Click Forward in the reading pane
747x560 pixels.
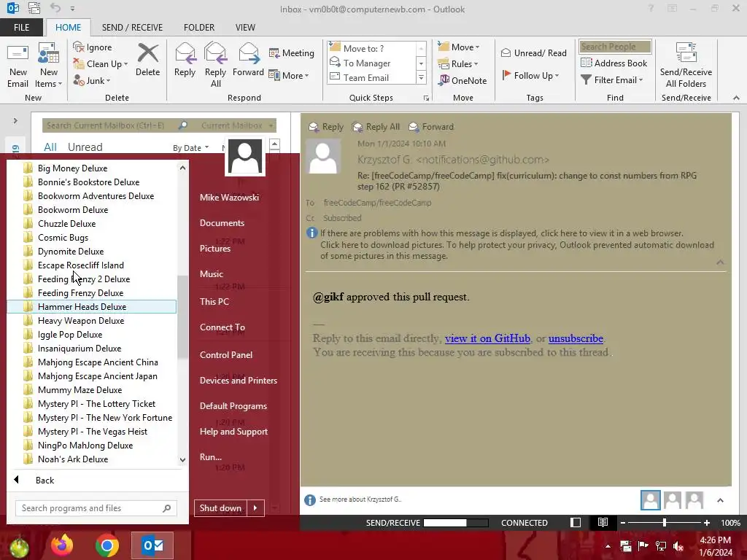(x=431, y=127)
